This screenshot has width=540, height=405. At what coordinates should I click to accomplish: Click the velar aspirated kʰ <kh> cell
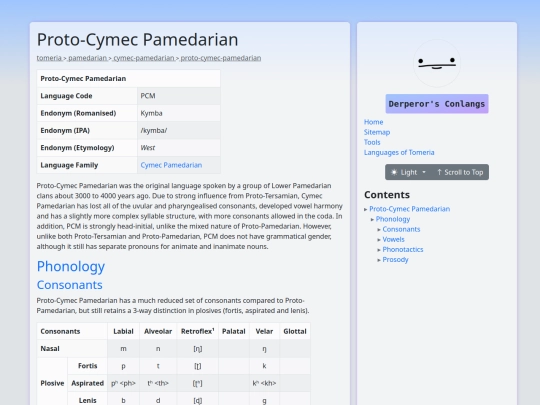[x=264, y=383]
